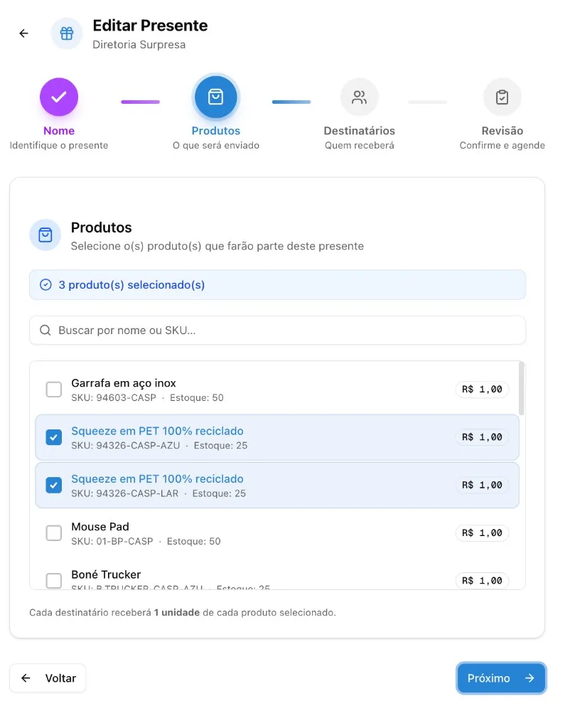Click the "Boné Trucker" product name

(106, 574)
